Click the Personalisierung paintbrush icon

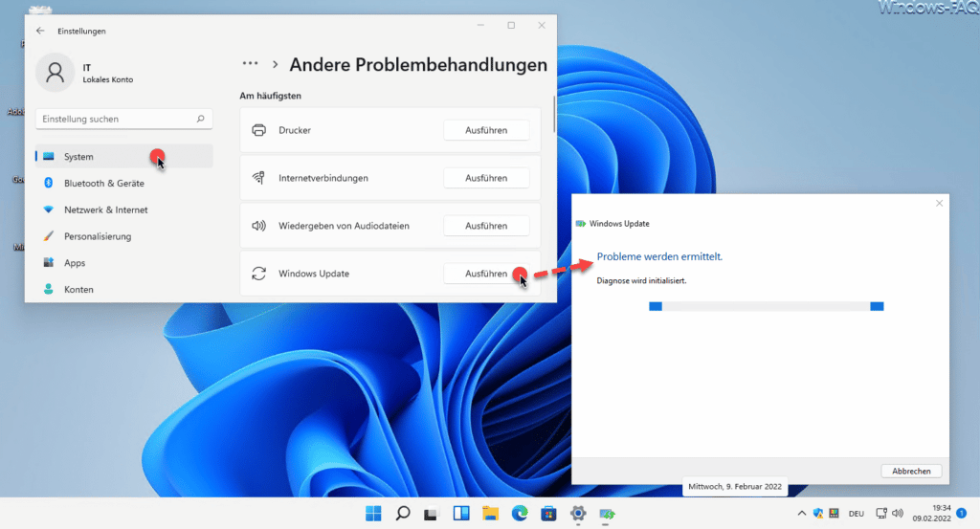tap(48, 236)
